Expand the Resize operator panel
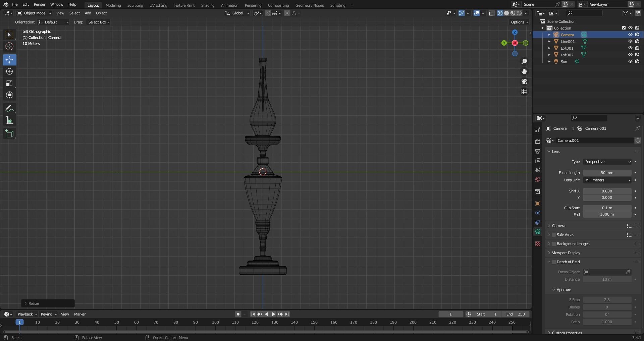644x341 pixels. click(48, 303)
